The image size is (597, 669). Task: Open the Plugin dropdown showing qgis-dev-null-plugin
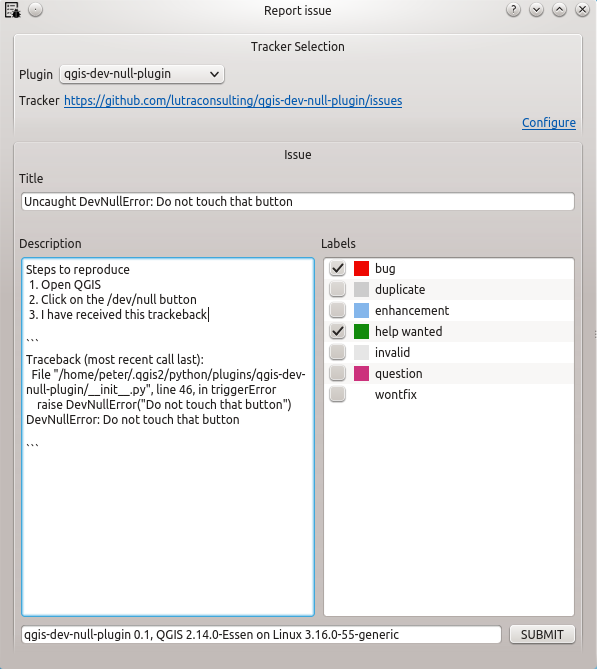[142, 74]
